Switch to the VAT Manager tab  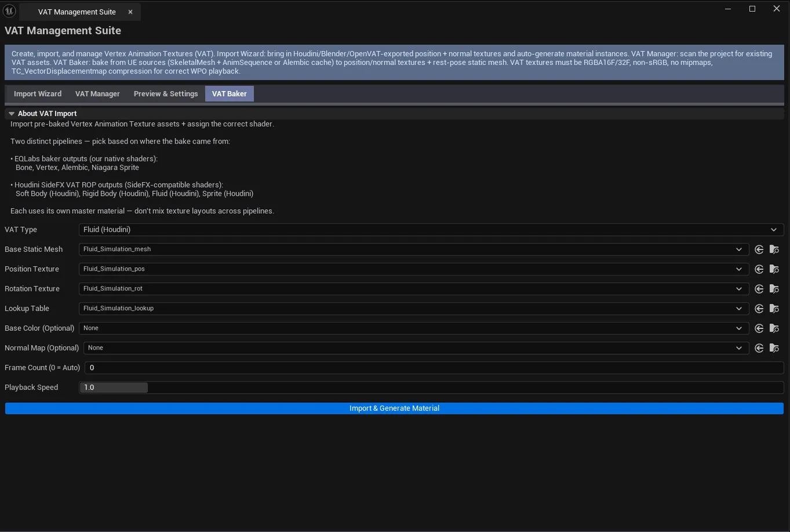point(97,94)
